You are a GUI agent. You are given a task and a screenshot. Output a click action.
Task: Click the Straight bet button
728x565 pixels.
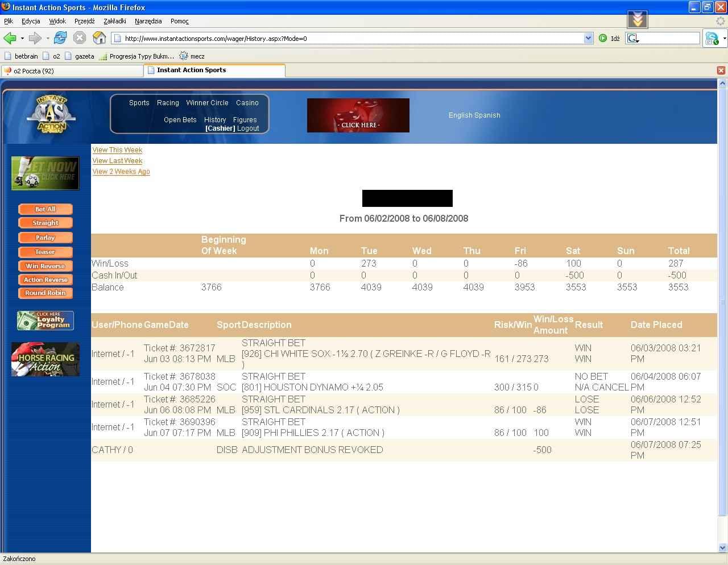[45, 223]
